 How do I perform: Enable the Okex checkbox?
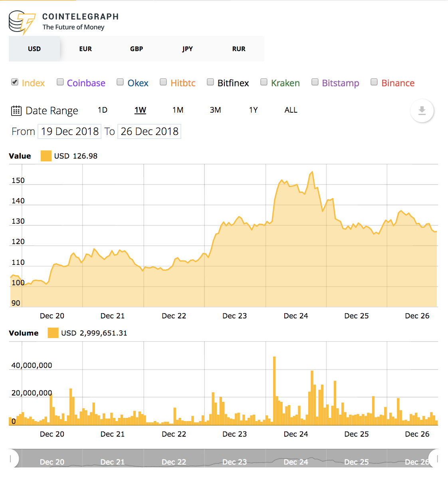tap(120, 82)
